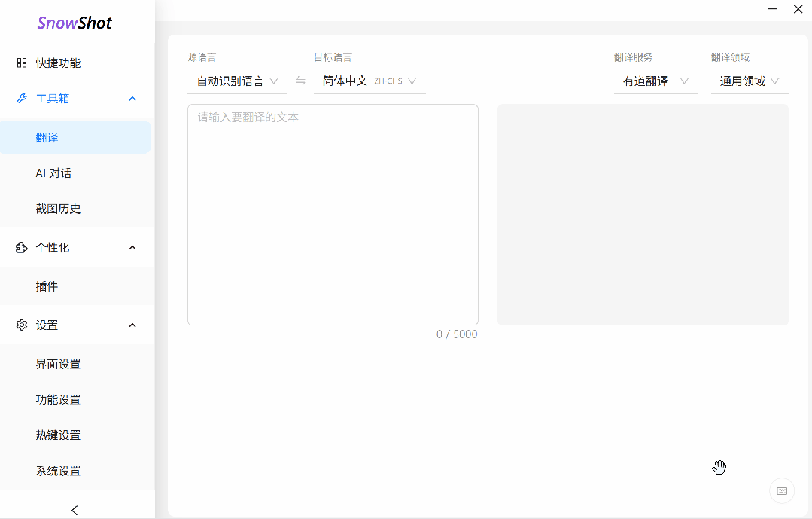
Task: Click the SnowShot logo
Action: click(75, 23)
